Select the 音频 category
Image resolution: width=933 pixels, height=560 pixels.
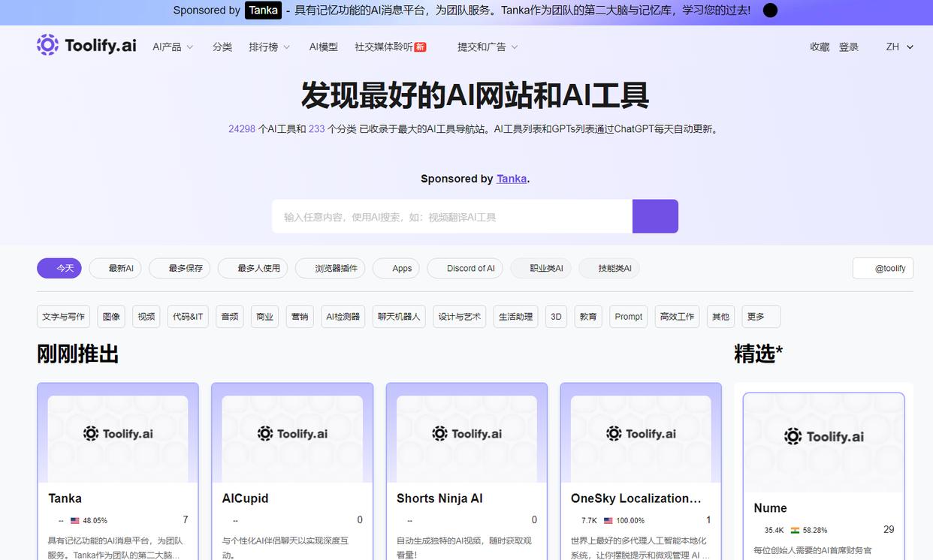230,317
